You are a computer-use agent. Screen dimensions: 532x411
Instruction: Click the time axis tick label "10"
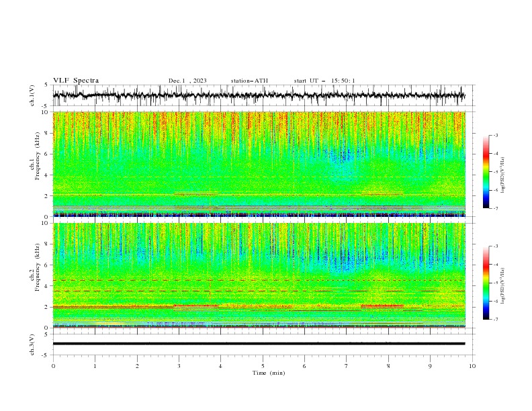click(x=472, y=366)
